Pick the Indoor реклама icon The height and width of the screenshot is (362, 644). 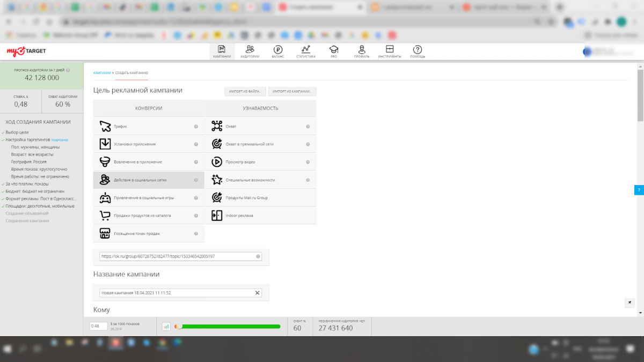click(217, 216)
